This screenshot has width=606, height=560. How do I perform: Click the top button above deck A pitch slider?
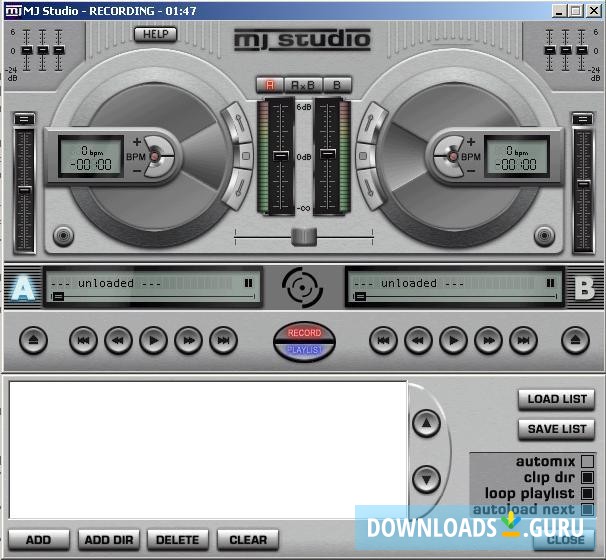point(24,119)
